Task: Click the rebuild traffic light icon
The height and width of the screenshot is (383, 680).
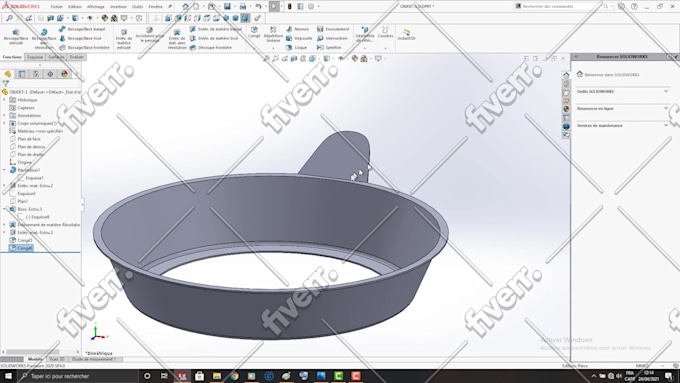Action: pos(289,7)
